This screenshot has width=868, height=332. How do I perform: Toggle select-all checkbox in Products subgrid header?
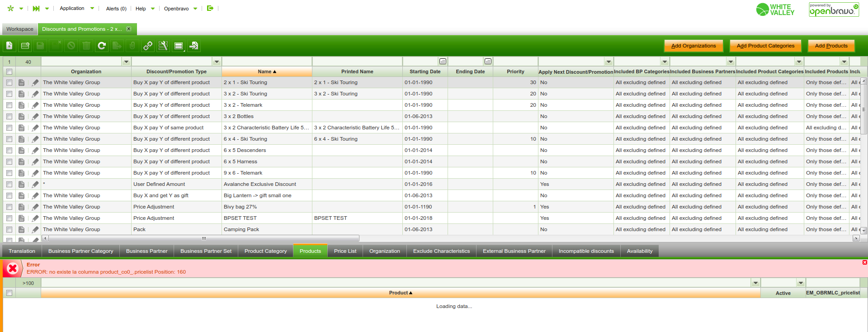tap(9, 293)
